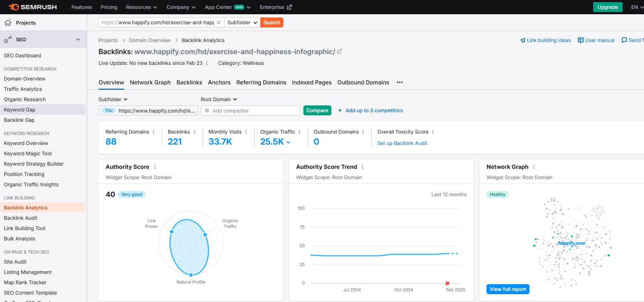Switch to the Network Graph tab
The height and width of the screenshot is (302, 644).
click(x=150, y=82)
